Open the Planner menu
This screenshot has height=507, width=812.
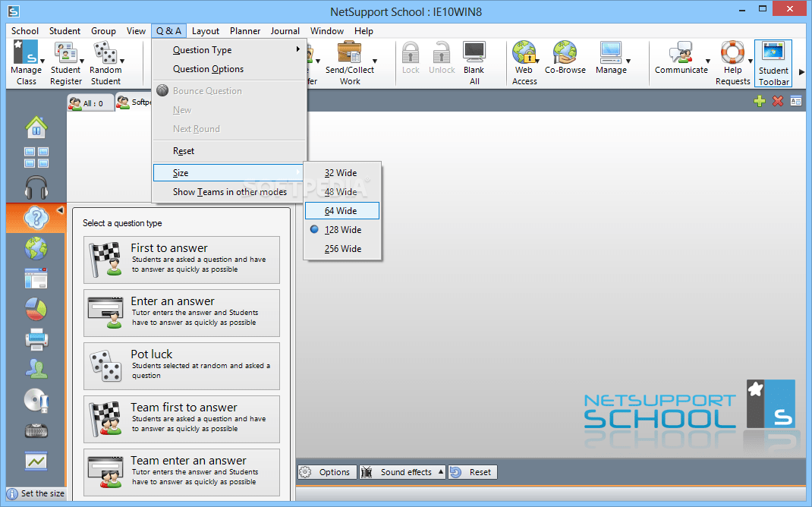pyautogui.click(x=245, y=31)
